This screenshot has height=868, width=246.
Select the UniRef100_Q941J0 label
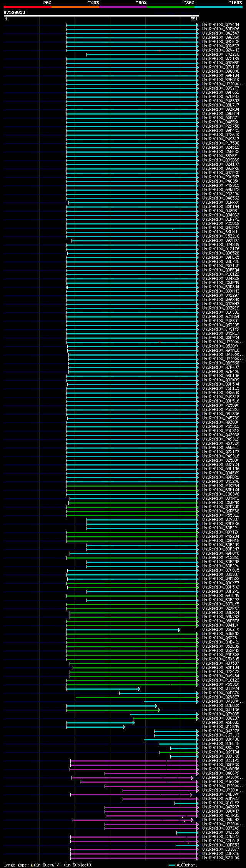(x=221, y=625)
